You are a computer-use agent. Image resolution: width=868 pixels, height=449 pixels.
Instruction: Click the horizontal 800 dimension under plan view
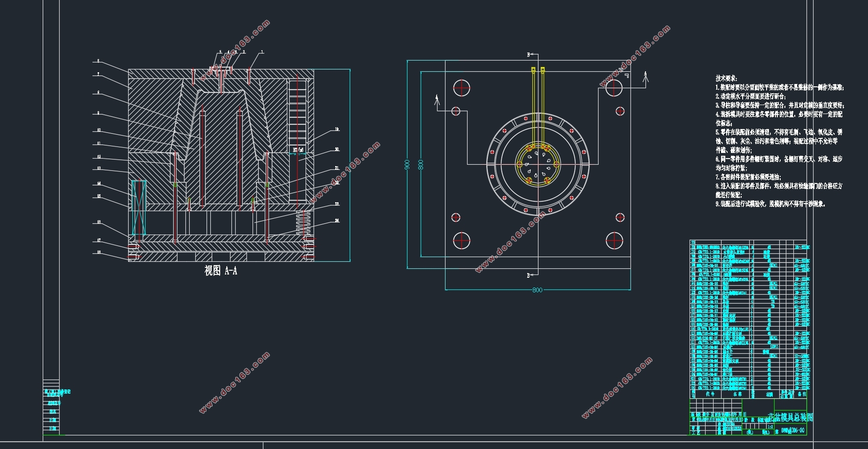538,290
